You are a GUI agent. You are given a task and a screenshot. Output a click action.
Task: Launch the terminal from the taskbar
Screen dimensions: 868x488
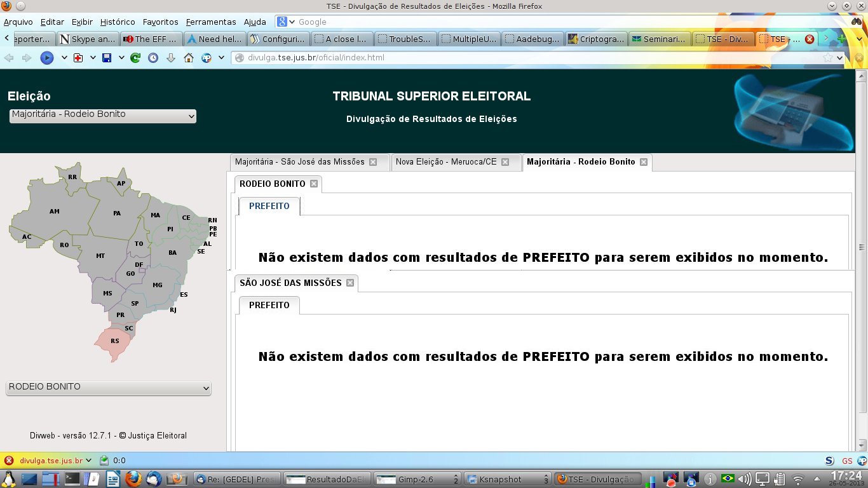click(x=72, y=478)
